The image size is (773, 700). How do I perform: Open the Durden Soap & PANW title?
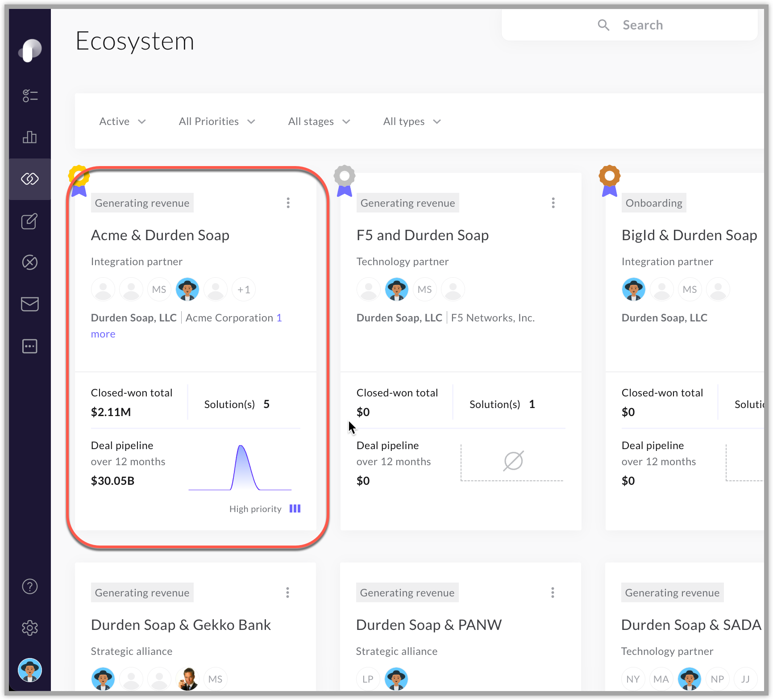pyautogui.click(x=429, y=625)
